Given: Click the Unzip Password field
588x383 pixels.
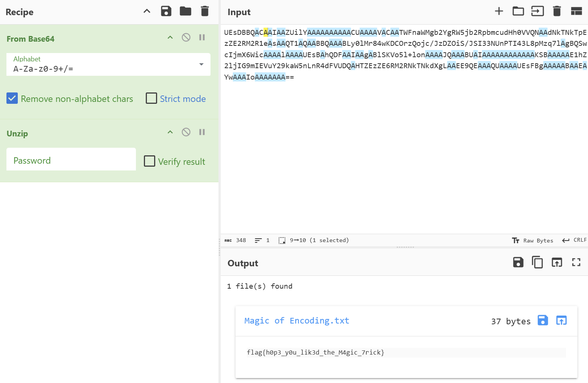Looking at the screenshot, I should pos(71,160).
